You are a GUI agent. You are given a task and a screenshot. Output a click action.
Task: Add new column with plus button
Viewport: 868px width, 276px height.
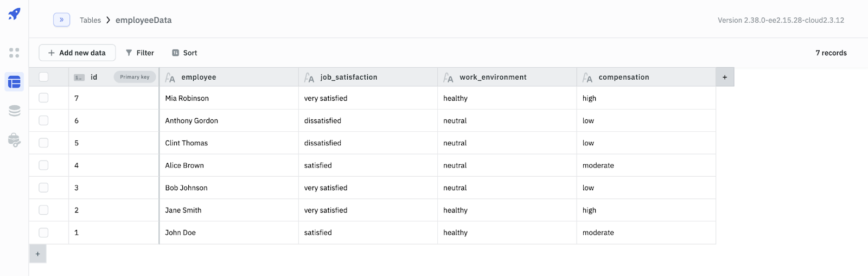tap(725, 77)
